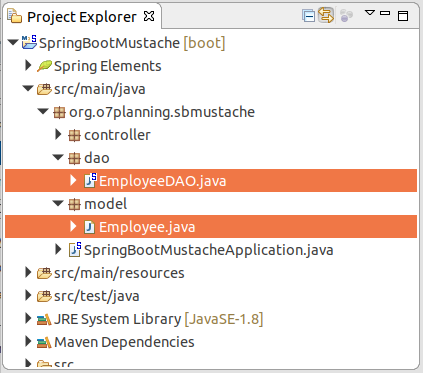Screen dimensions: 423x373
Task: Select Employee.java in the model package
Action: (x=147, y=227)
